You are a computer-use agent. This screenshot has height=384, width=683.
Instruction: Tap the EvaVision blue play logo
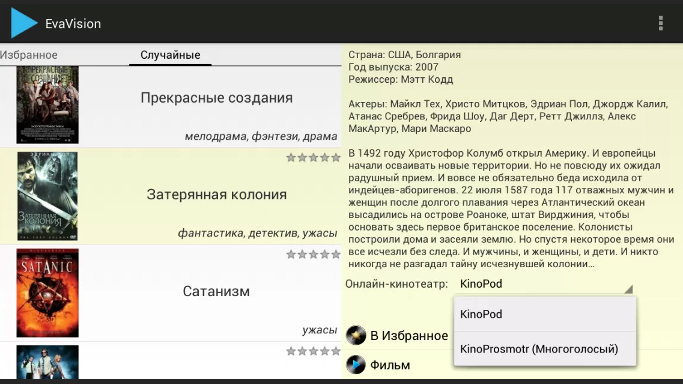click(24, 23)
